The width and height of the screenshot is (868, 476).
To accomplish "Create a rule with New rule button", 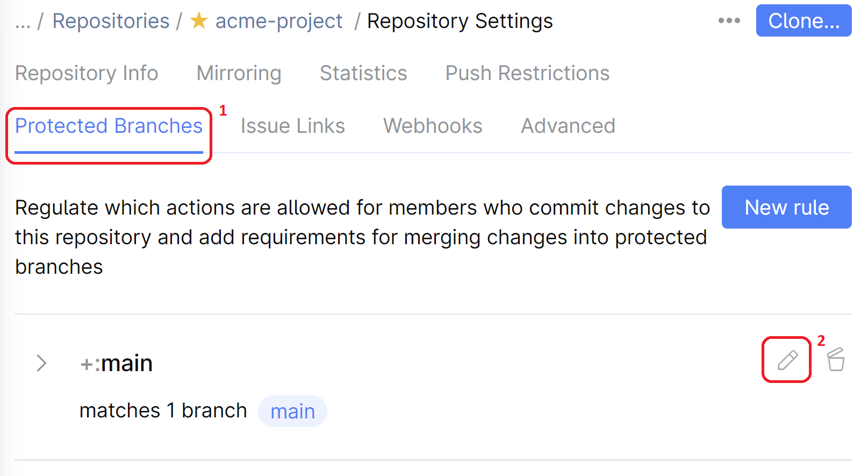I will [786, 208].
